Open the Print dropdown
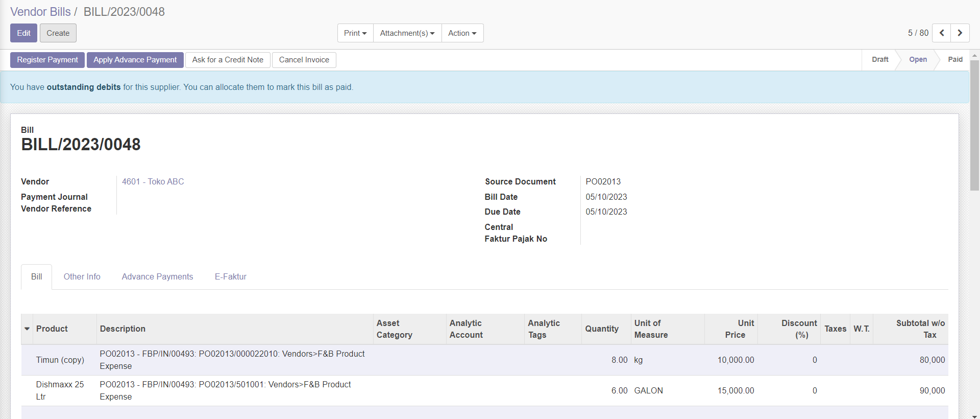The height and width of the screenshot is (419, 980). (x=355, y=33)
